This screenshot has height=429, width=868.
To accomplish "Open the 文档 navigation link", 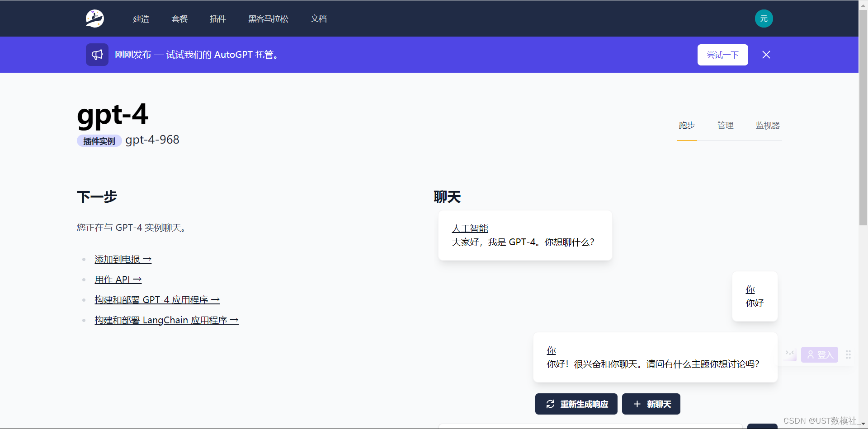I will pyautogui.click(x=319, y=19).
